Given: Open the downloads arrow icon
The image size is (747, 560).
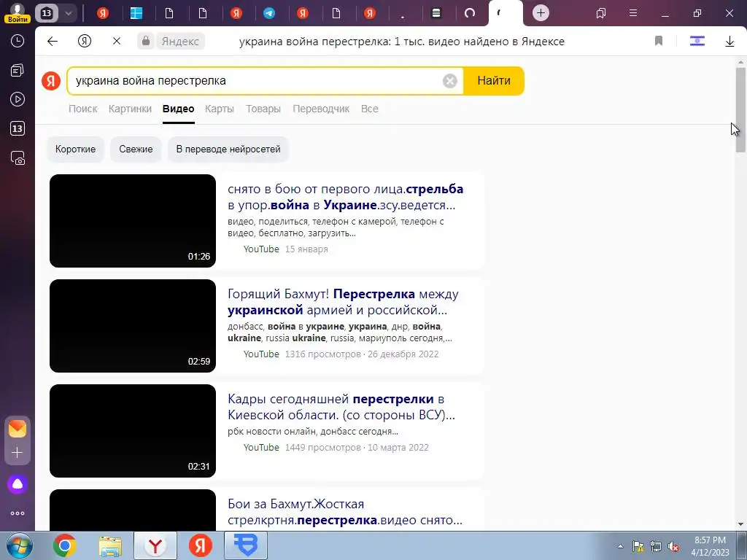Looking at the screenshot, I should tap(729, 42).
